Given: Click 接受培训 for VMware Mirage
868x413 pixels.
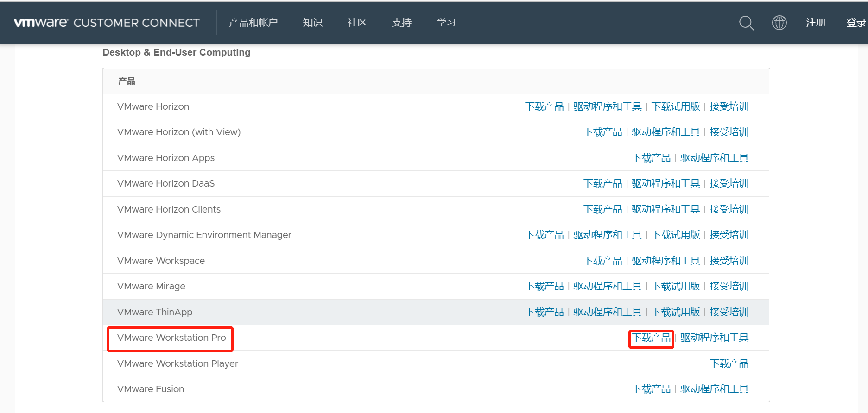Looking at the screenshot, I should [x=729, y=286].
